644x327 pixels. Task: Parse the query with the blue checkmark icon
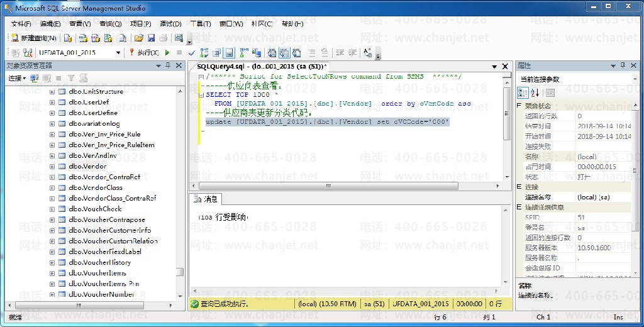pos(191,53)
